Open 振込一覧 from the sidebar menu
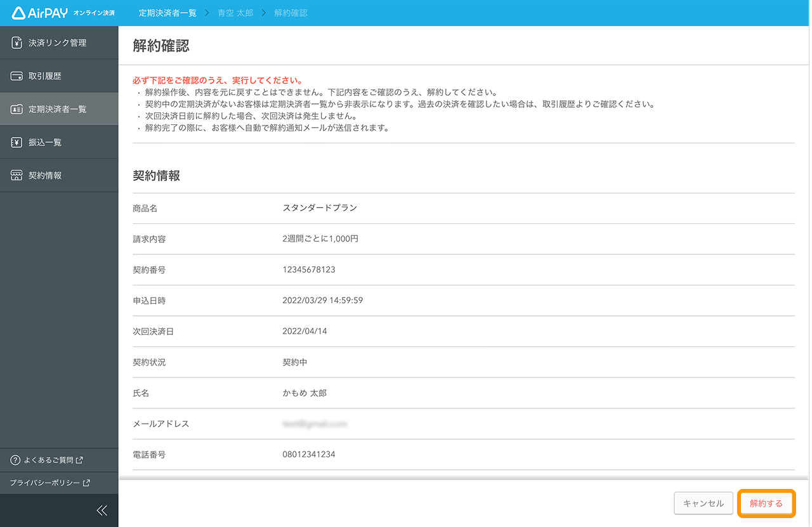 point(45,143)
